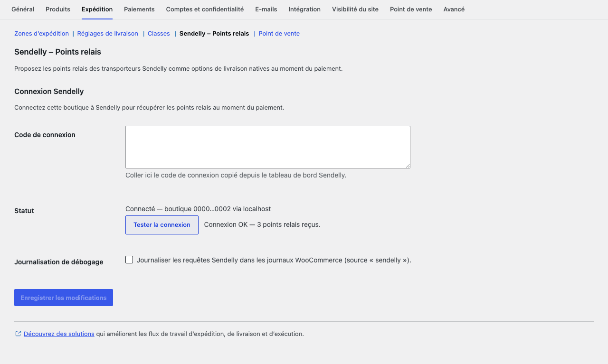Image resolution: width=608 pixels, height=364 pixels.
Task: Click status text 'Connecté — boutique 0000...0002 via localhost'
Action: [x=198, y=209]
